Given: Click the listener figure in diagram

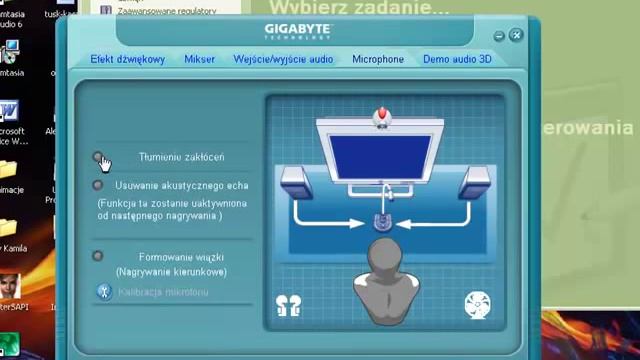Looking at the screenshot, I should tap(386, 282).
